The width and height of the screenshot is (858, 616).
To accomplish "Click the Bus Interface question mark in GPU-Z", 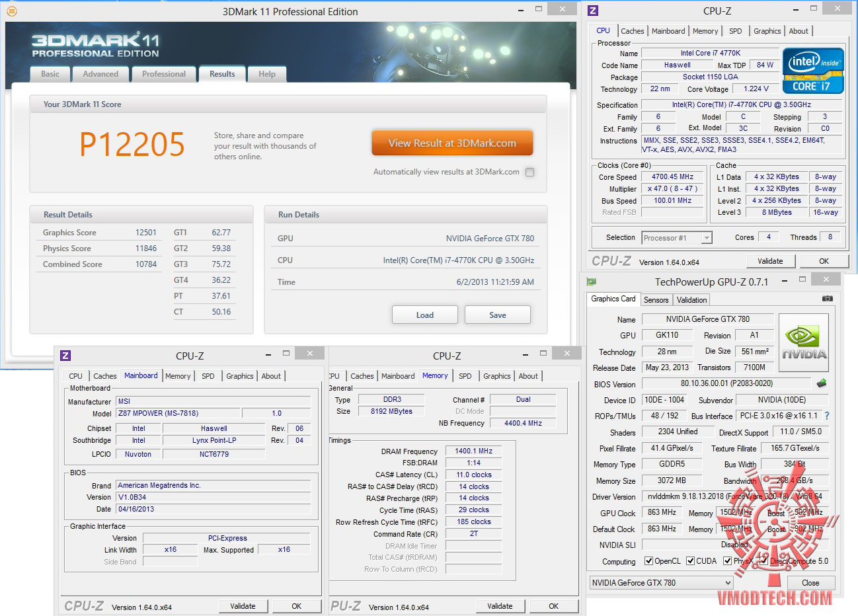I will point(827,416).
